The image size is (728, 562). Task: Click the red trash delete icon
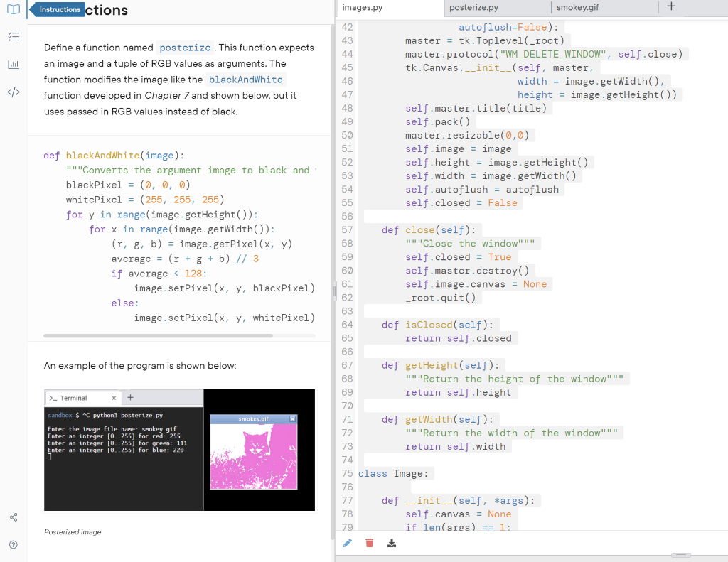369,543
